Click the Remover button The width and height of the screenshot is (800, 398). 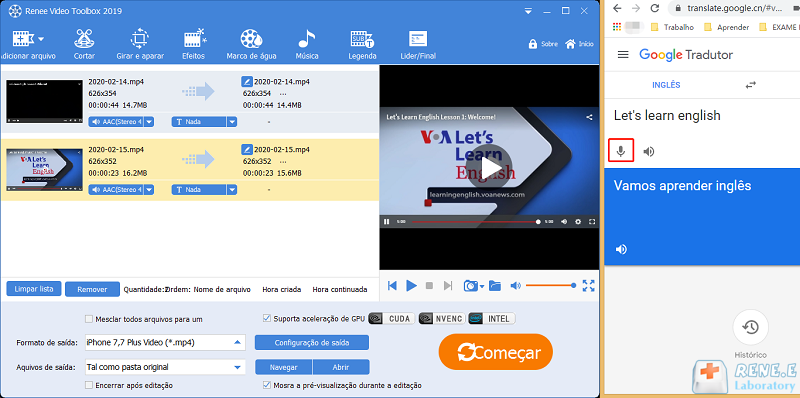[x=92, y=289]
